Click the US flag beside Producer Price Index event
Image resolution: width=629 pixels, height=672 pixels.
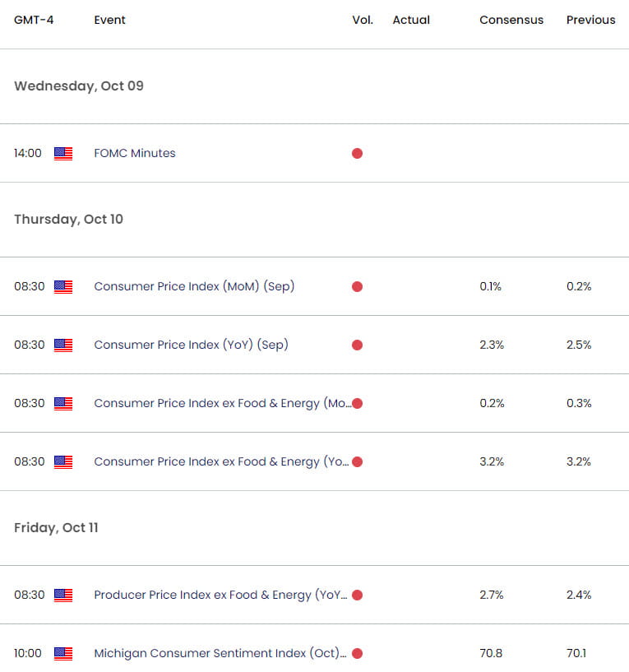(x=62, y=595)
